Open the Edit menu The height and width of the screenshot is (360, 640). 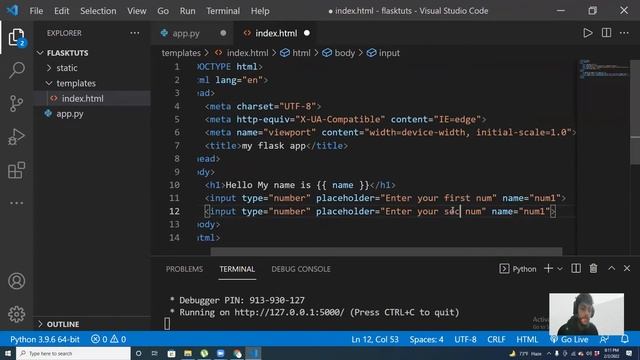(62, 11)
